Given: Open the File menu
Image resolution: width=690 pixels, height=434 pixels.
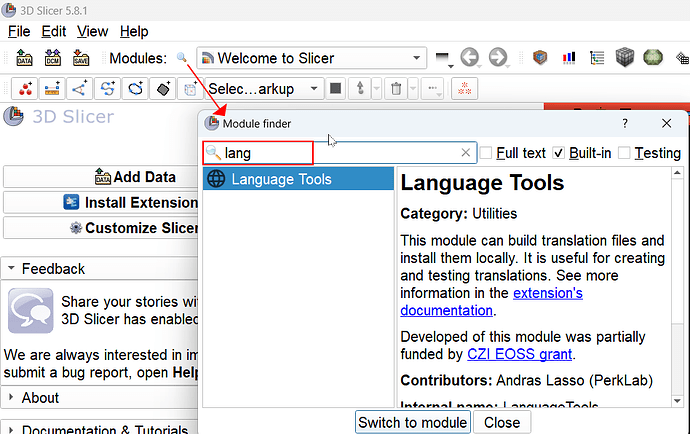Looking at the screenshot, I should click(19, 32).
